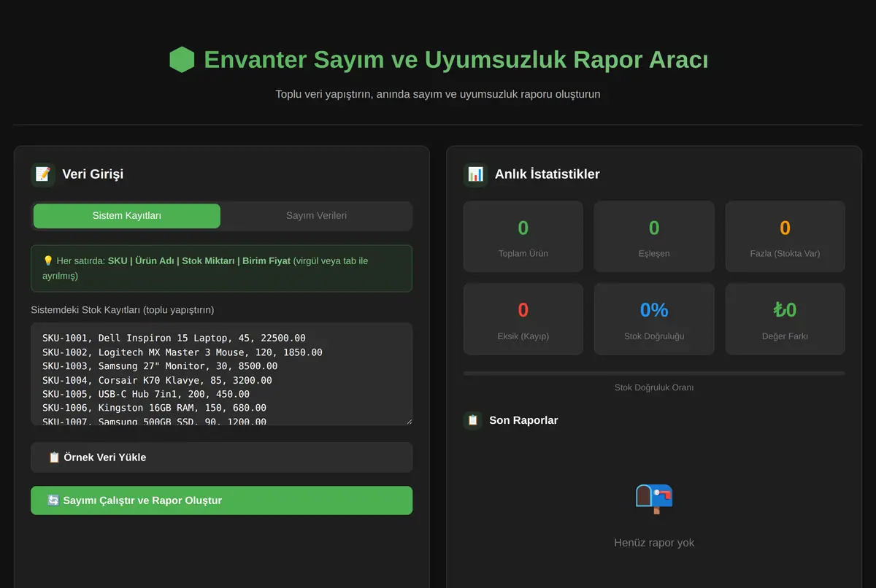Click the Stok Doğruluk Oranı progress bar
The height and width of the screenshot is (588, 876).
point(654,374)
